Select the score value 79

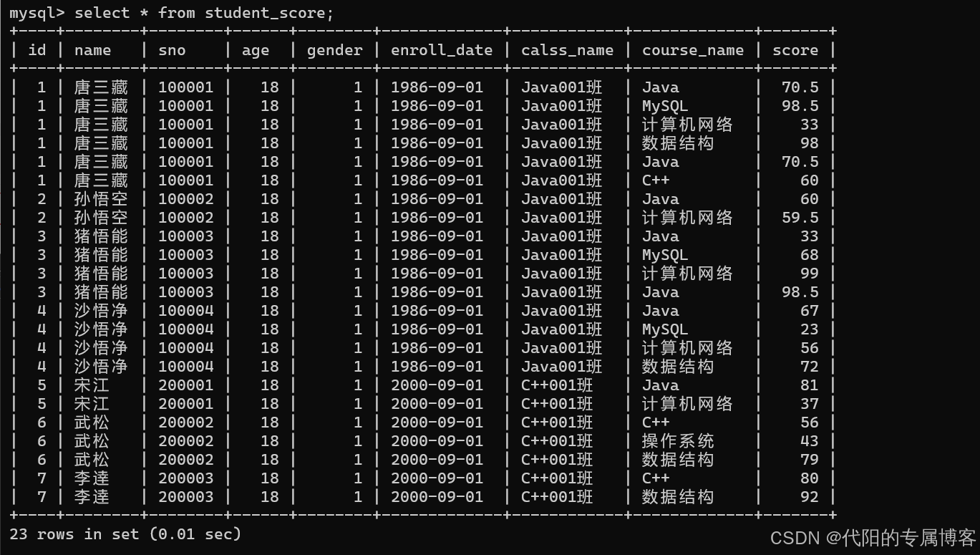810,460
